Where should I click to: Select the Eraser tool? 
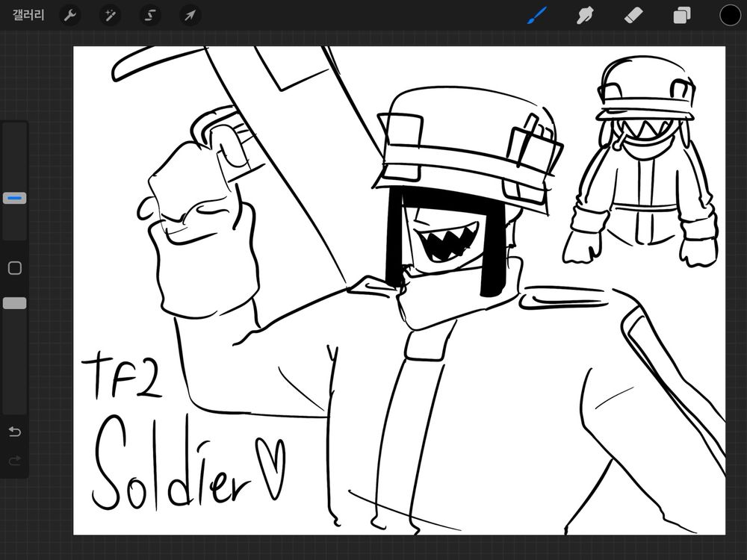click(x=633, y=16)
